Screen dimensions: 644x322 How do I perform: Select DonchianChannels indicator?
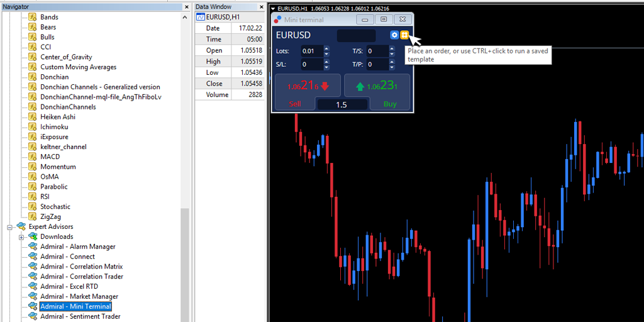point(68,107)
